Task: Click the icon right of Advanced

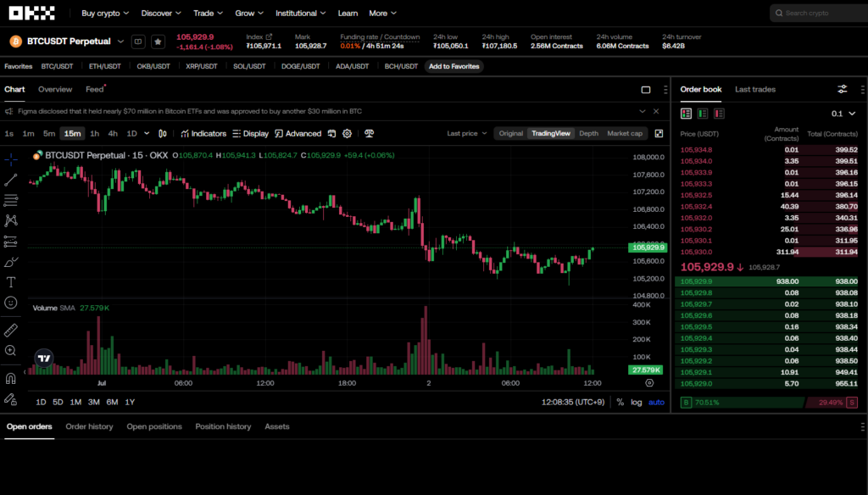Action: tap(331, 133)
